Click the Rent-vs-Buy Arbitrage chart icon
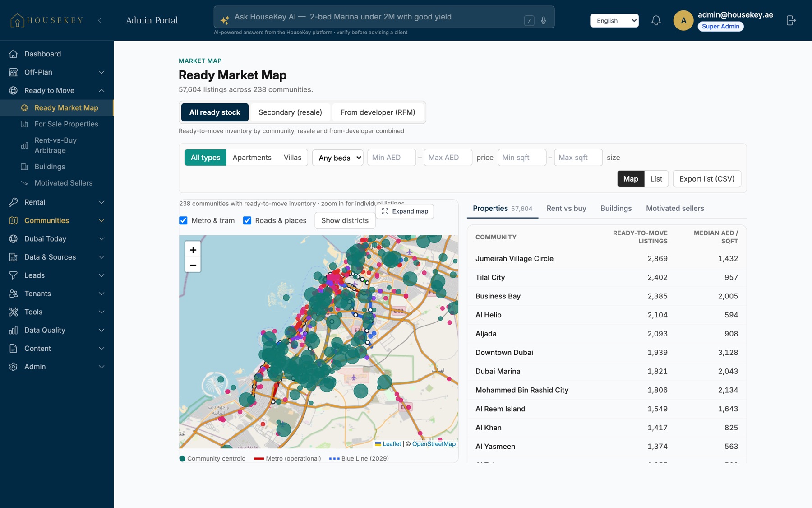The image size is (812, 508). pos(24,145)
